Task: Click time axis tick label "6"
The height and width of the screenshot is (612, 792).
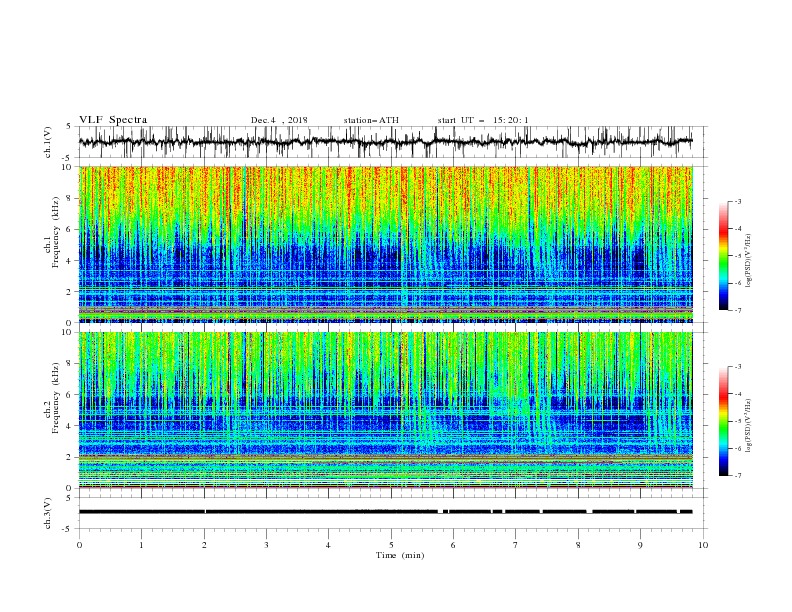Action: [x=453, y=545]
